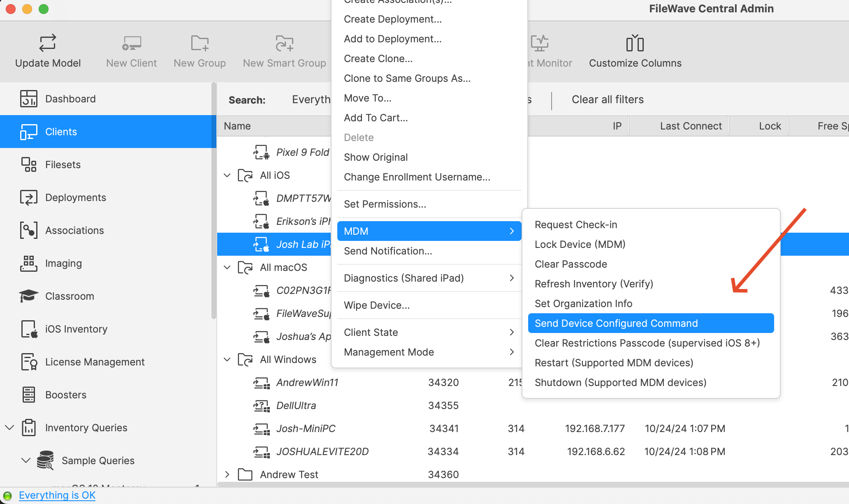Open the Imaging sidebar icon

(28, 263)
